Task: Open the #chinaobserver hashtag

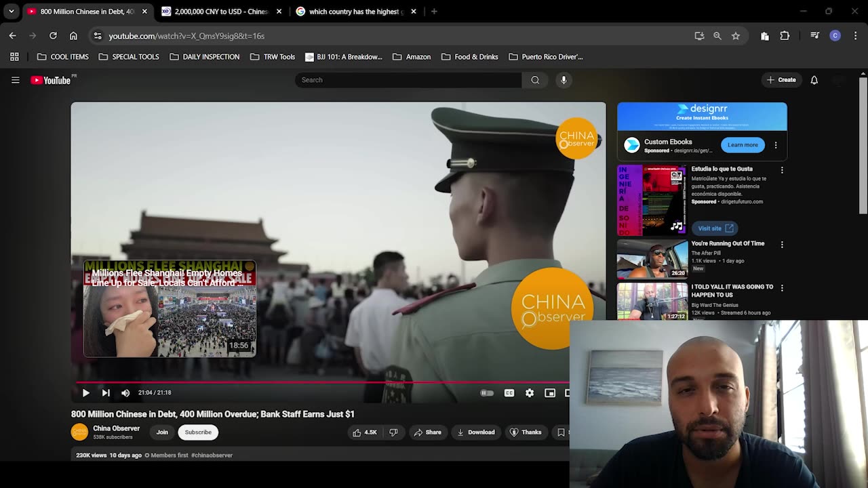Action: pos(212,455)
